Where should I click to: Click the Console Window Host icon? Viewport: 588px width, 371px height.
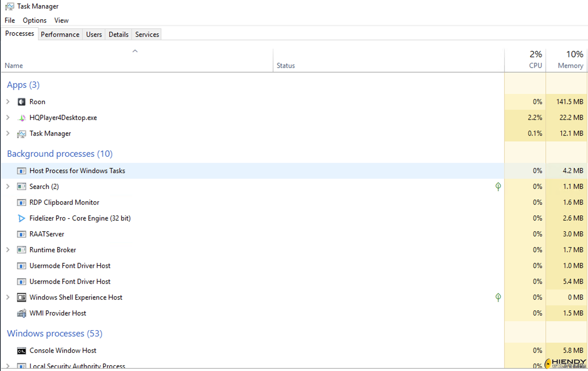click(x=21, y=350)
